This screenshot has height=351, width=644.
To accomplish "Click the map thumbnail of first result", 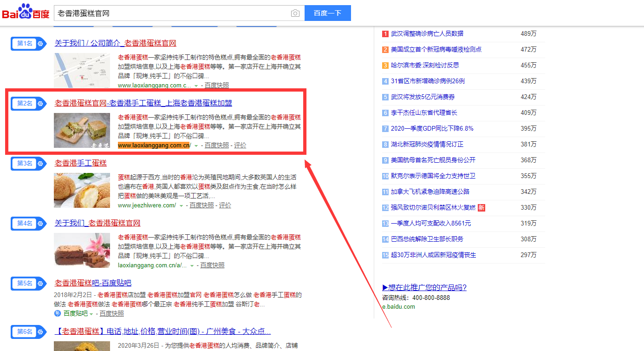I will (x=82, y=70).
